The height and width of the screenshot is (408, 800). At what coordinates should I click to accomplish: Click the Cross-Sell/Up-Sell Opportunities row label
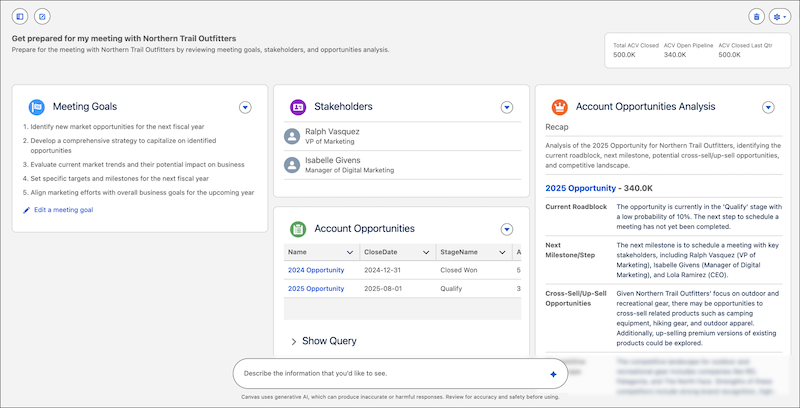[x=576, y=298]
